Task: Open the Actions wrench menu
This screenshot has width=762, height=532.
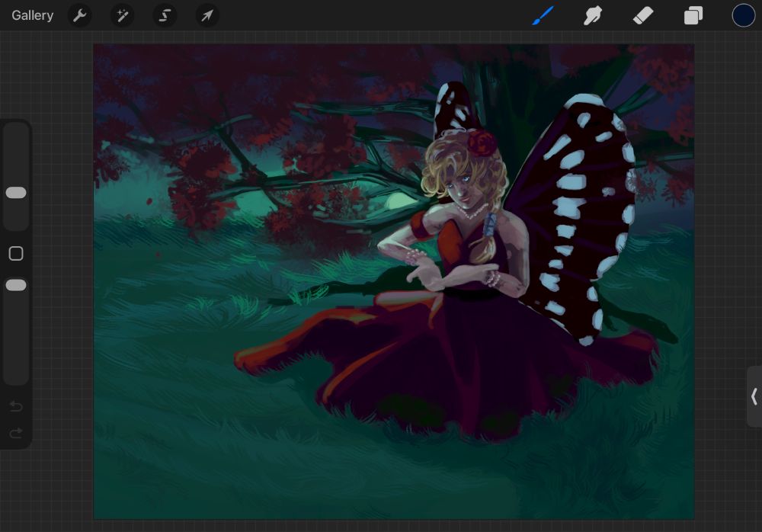Action: pos(80,15)
